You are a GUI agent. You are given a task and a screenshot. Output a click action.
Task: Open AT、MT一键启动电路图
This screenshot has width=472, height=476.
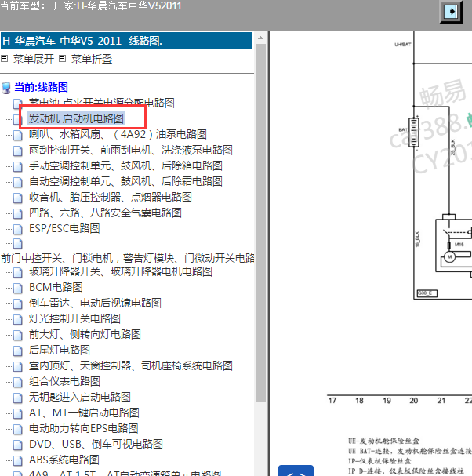(84, 413)
